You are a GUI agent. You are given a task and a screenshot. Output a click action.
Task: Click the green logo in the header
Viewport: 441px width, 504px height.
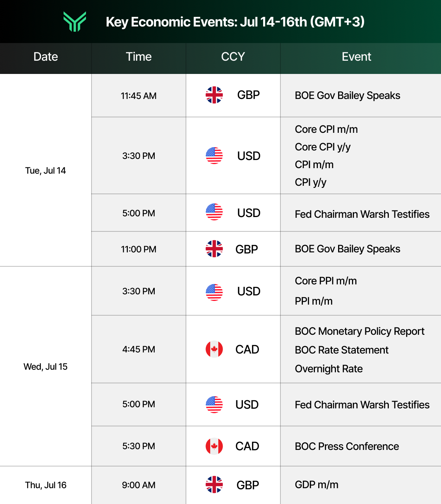click(x=75, y=21)
